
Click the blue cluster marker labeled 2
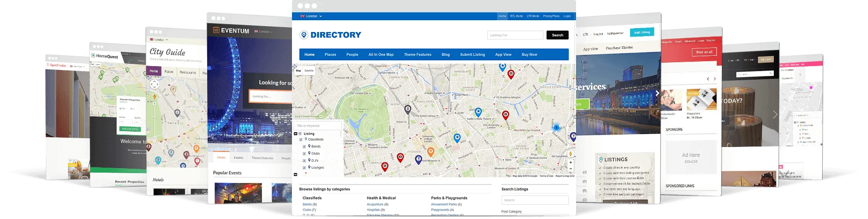pyautogui.click(x=556, y=127)
